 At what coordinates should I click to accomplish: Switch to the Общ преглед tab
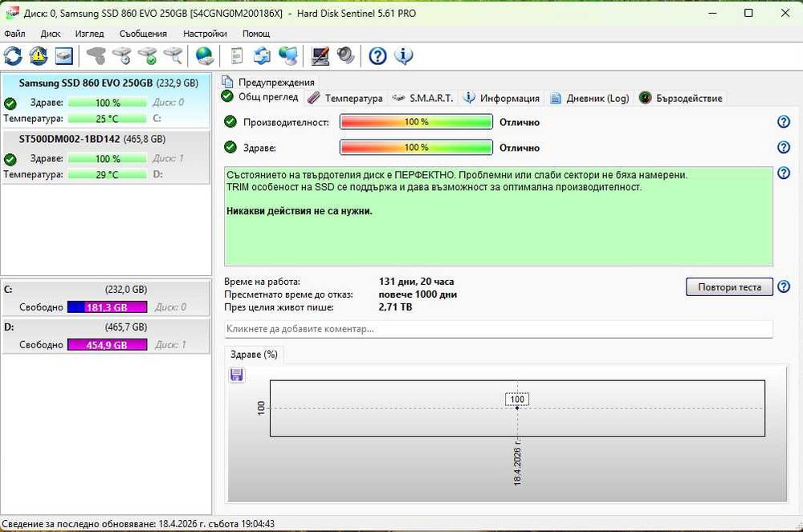click(261, 96)
